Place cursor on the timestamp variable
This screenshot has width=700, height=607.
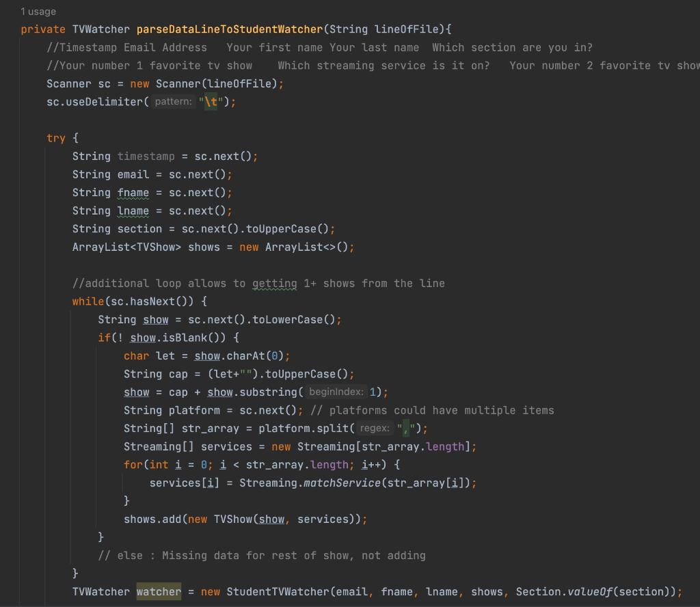(146, 156)
